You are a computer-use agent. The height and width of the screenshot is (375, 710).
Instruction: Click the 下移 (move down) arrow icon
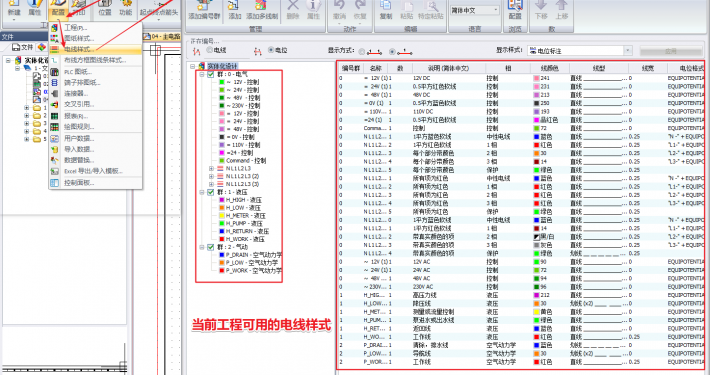[541, 5]
